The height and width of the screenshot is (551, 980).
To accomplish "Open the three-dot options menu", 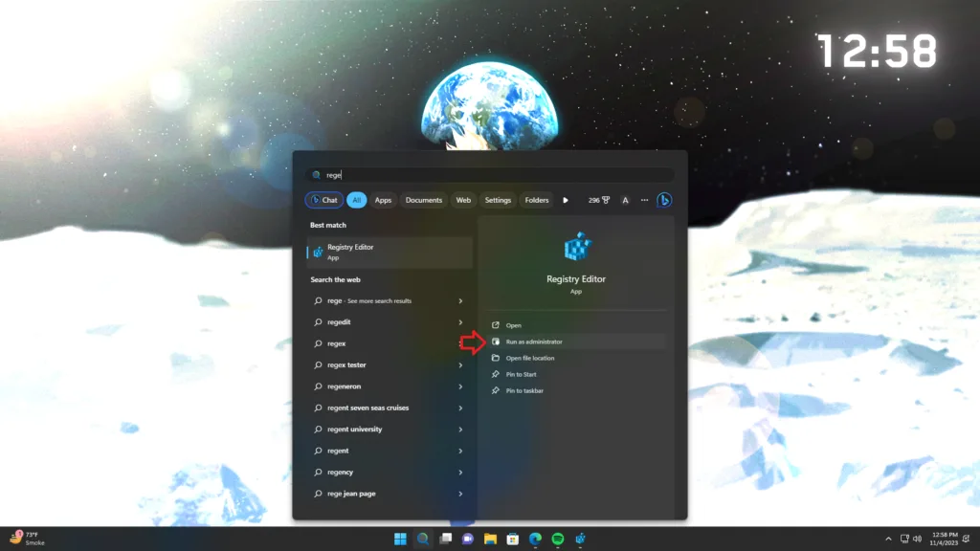I will (x=644, y=200).
